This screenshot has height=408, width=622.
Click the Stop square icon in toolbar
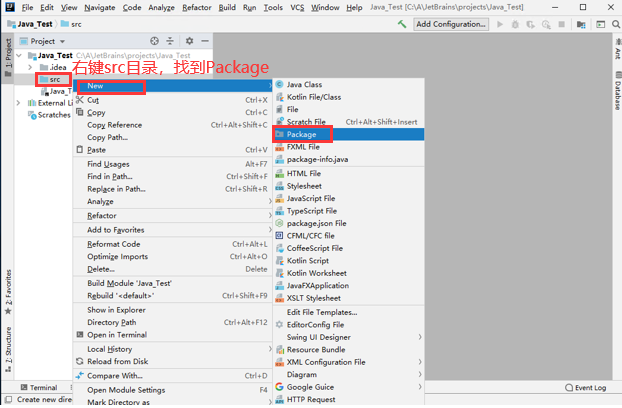tap(561, 24)
